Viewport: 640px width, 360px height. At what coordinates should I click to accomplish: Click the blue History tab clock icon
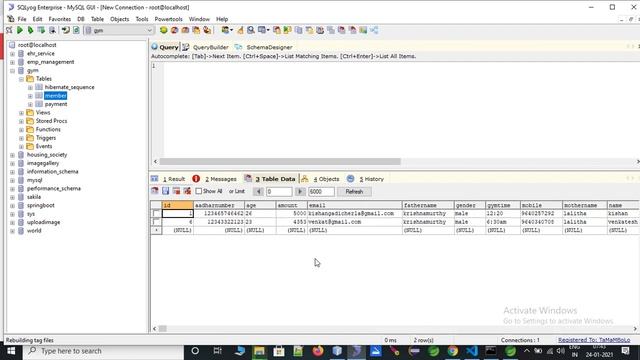tap(350, 179)
